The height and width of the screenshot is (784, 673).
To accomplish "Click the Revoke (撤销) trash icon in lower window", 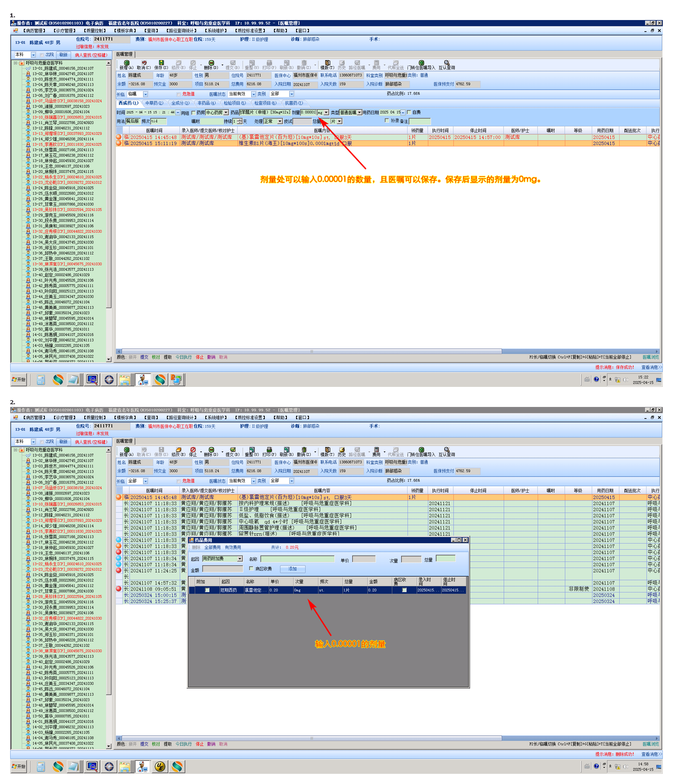I will [x=304, y=450].
